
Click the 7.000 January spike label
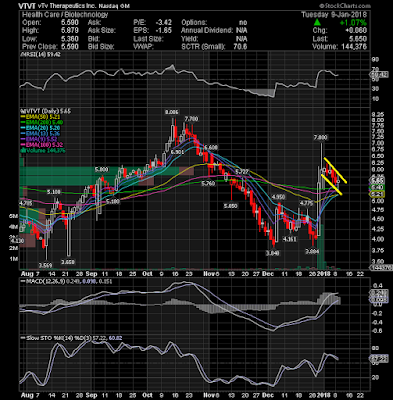tap(321, 137)
